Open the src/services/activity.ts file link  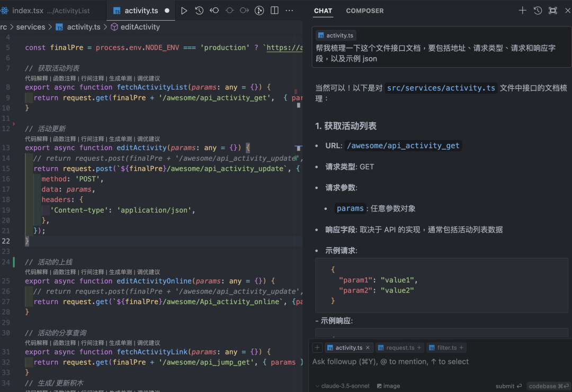point(441,88)
